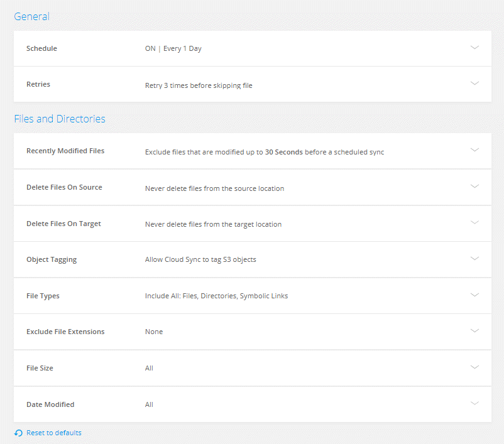
Task: Expand Exclude File Extensions chevron
Action: pyautogui.click(x=474, y=330)
